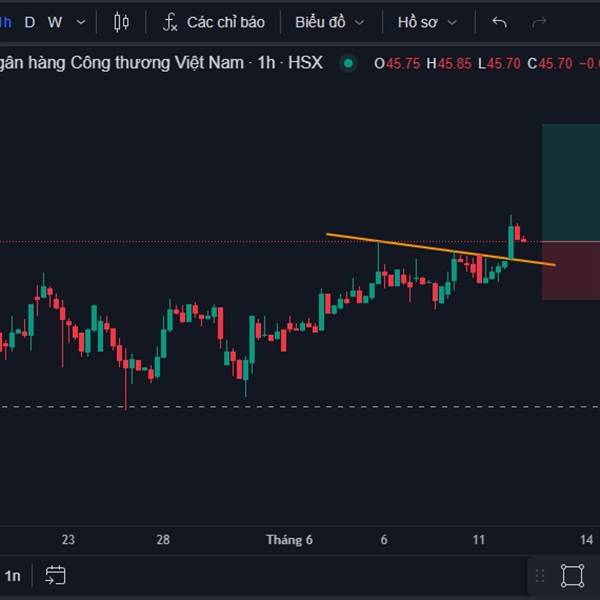The width and height of the screenshot is (600, 600).
Task: Click the close value C45.70
Action: pyautogui.click(x=550, y=64)
